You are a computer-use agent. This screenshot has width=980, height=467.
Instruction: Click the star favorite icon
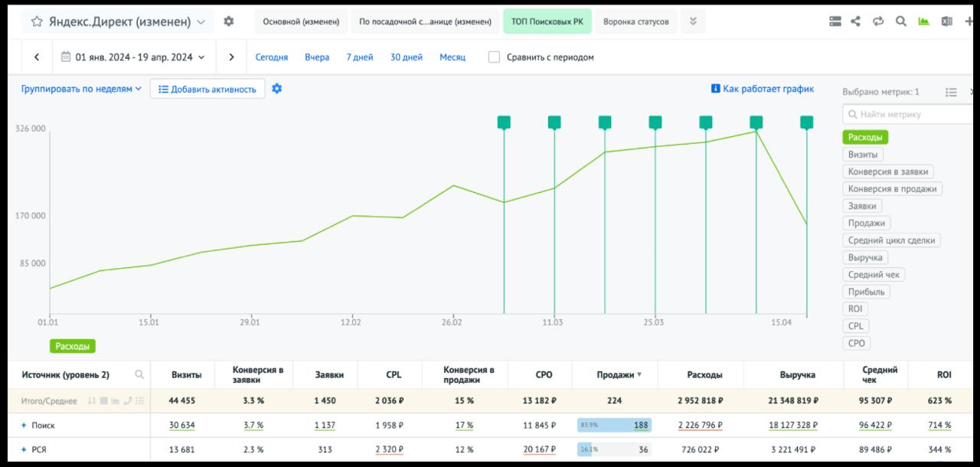click(37, 22)
